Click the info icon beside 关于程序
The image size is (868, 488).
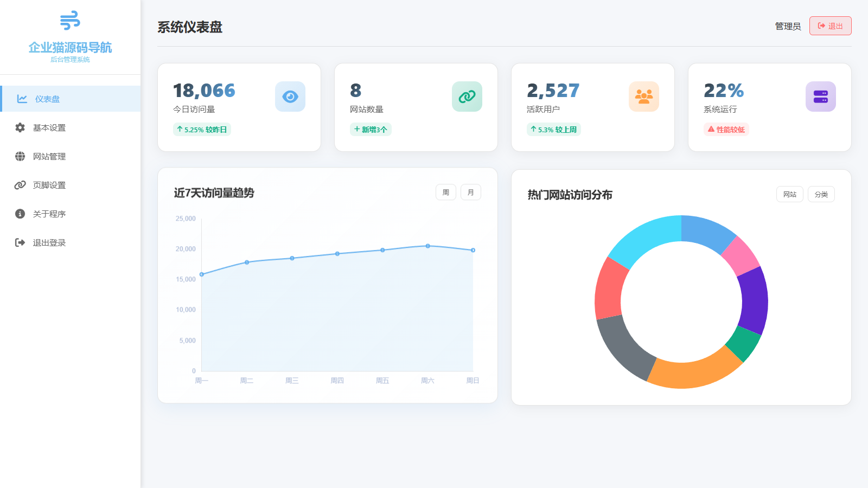(20, 214)
